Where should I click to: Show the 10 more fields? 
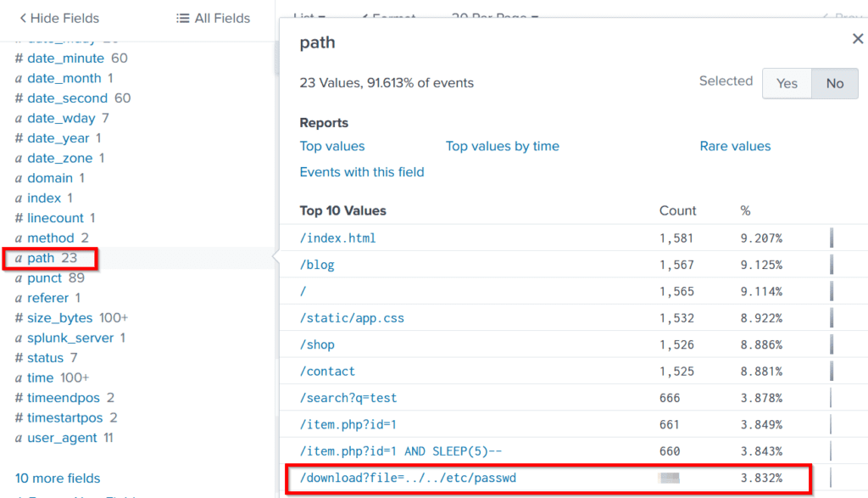pyautogui.click(x=58, y=478)
